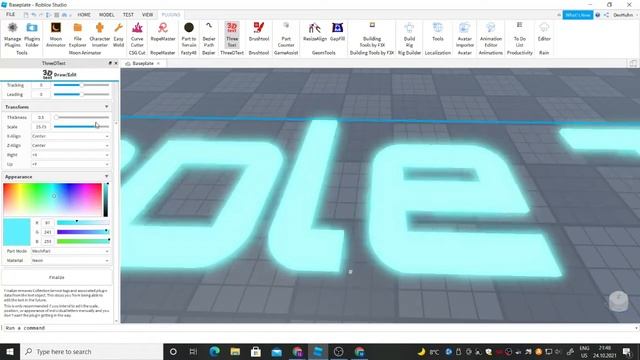The height and width of the screenshot is (360, 640).
Task: Open Manage Plugins
Action: click(12, 34)
